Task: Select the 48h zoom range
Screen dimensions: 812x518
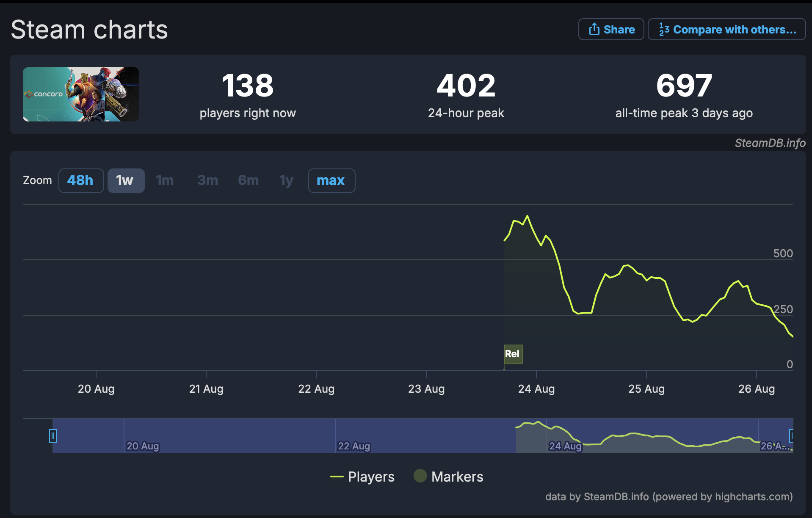Action: coord(81,181)
